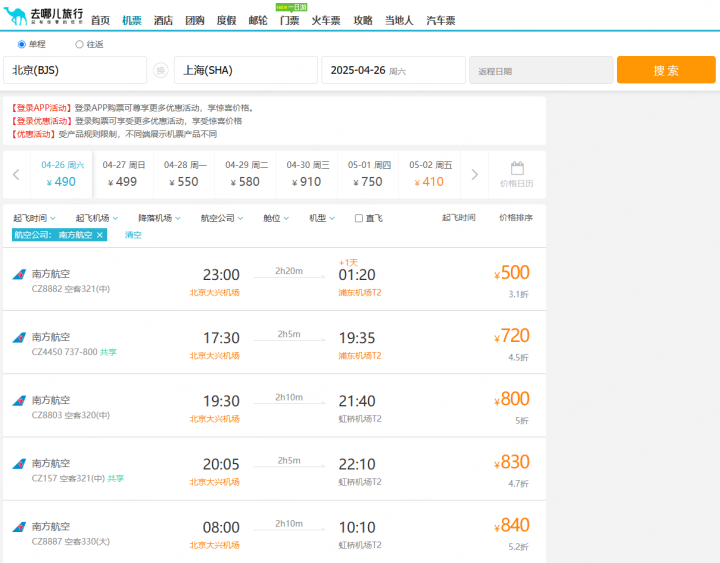Click airline logo of flight CZ8803
The image size is (720, 563).
coord(19,401)
